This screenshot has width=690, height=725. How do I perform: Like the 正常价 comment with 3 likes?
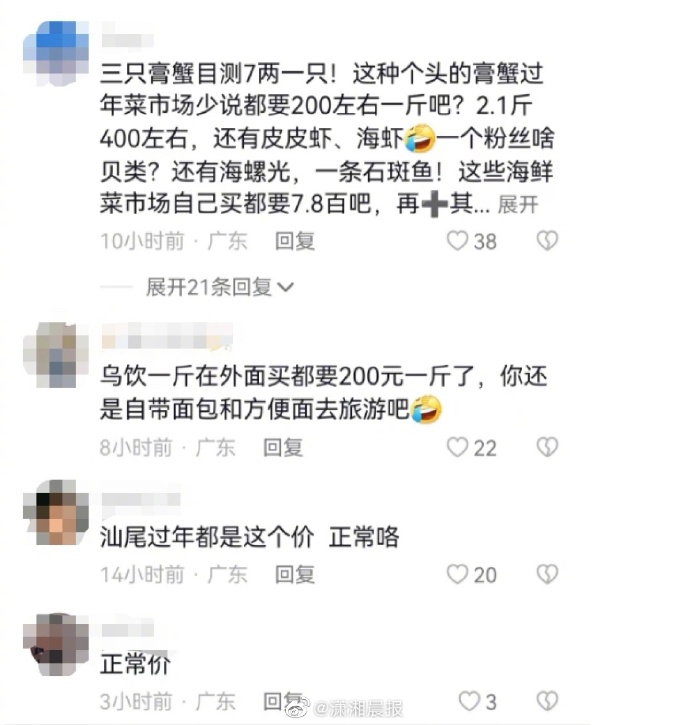(469, 701)
